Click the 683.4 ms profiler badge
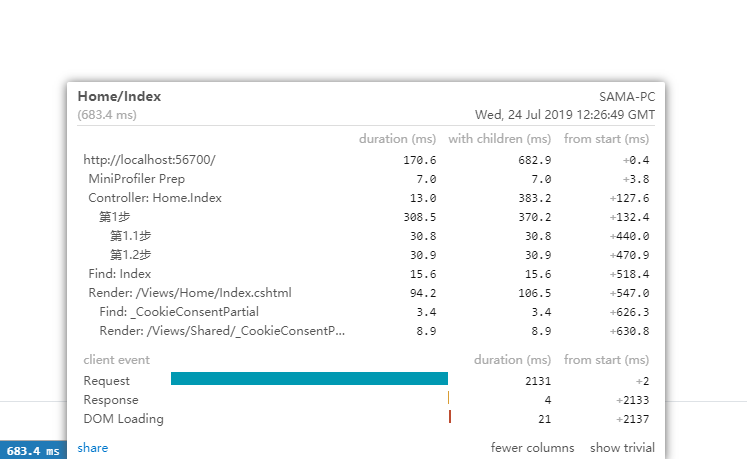This screenshot has height=459, width=747. (x=34, y=451)
